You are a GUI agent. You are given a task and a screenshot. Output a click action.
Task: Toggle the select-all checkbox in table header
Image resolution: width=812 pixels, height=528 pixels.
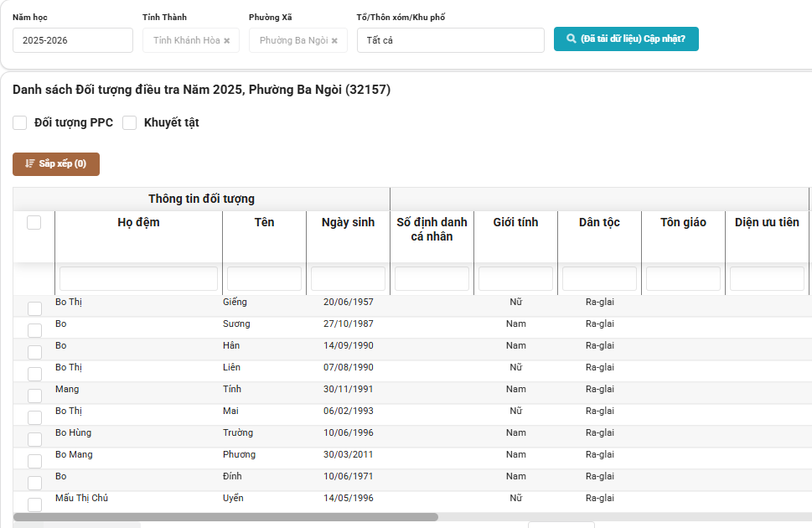point(34,222)
